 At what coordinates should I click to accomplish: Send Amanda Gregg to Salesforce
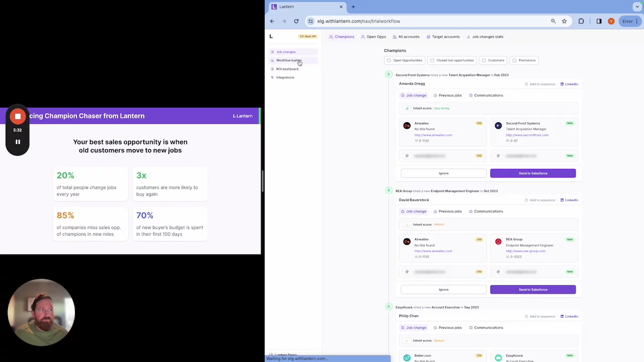[x=533, y=173]
